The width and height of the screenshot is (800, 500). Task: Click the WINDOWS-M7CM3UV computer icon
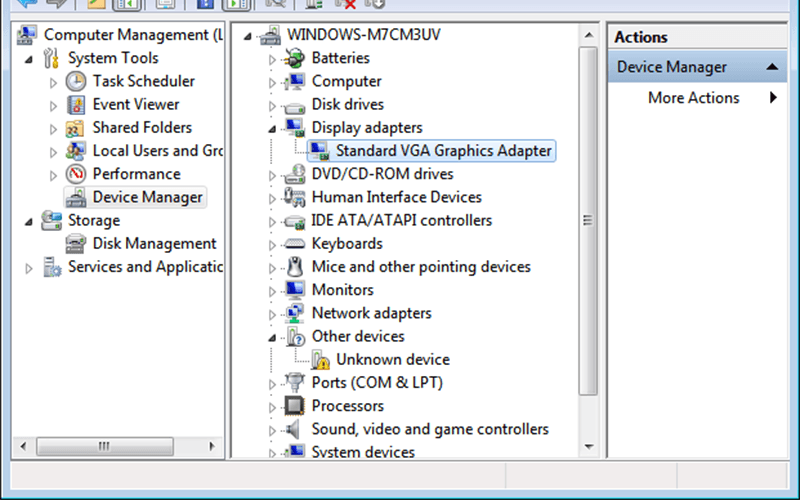pyautogui.click(x=270, y=35)
